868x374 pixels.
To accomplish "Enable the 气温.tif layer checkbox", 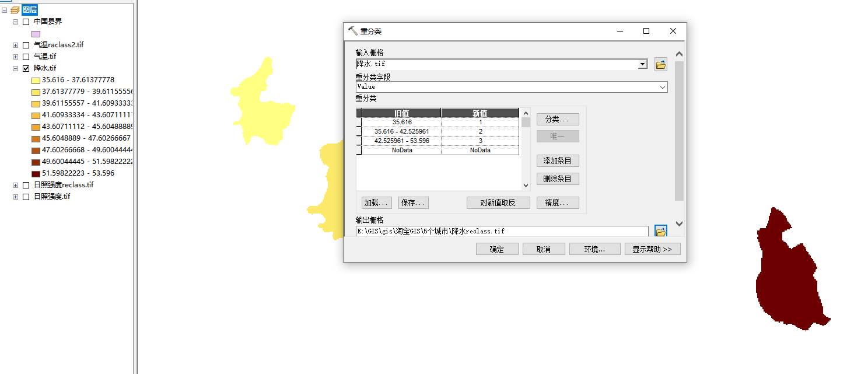I will (x=26, y=57).
